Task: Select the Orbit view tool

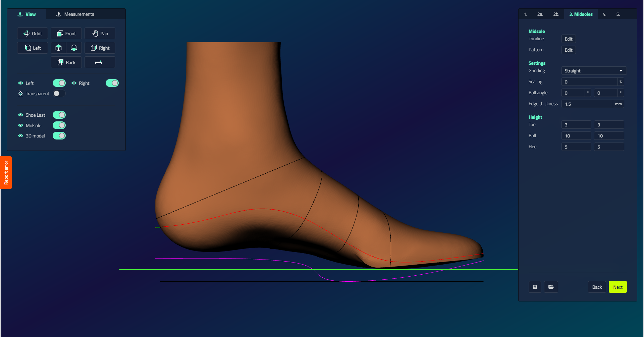Action: click(33, 34)
